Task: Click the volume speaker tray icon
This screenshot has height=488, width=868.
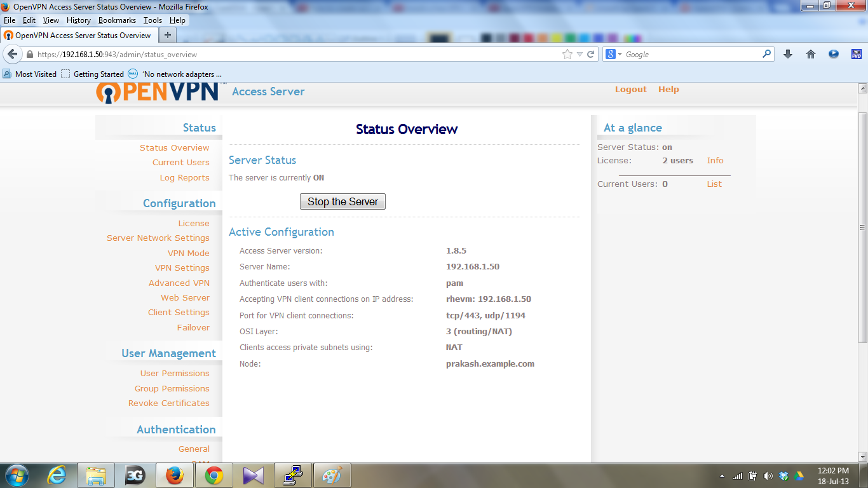Action: (x=768, y=475)
